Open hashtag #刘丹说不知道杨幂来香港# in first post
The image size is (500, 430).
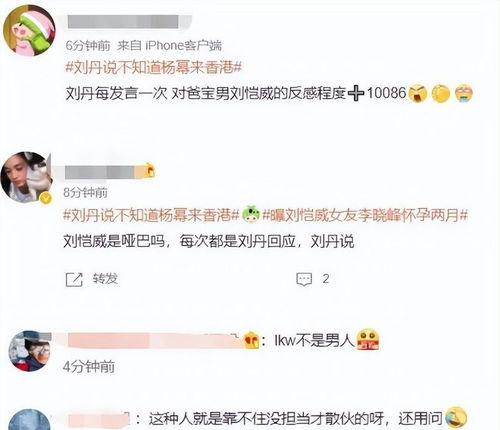[153, 68]
